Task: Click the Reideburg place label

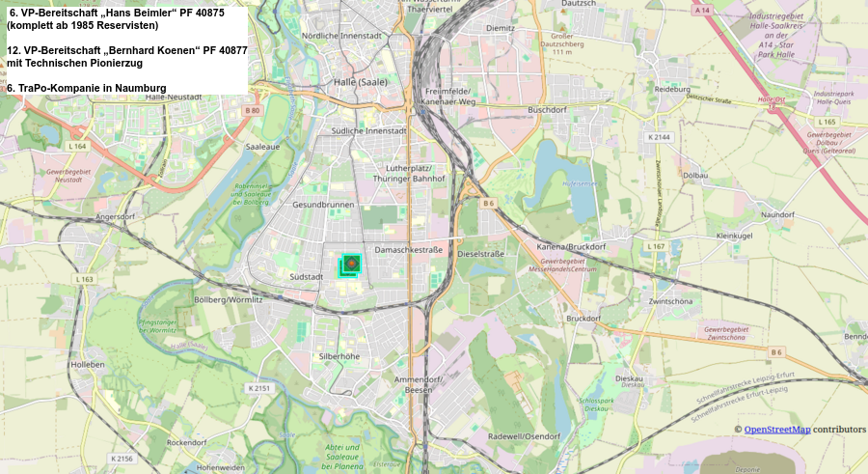Action: point(672,88)
